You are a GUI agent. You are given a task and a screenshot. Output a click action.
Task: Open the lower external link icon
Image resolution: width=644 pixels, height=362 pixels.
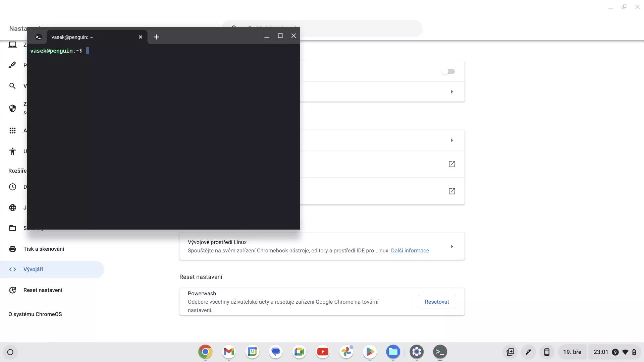tap(452, 191)
